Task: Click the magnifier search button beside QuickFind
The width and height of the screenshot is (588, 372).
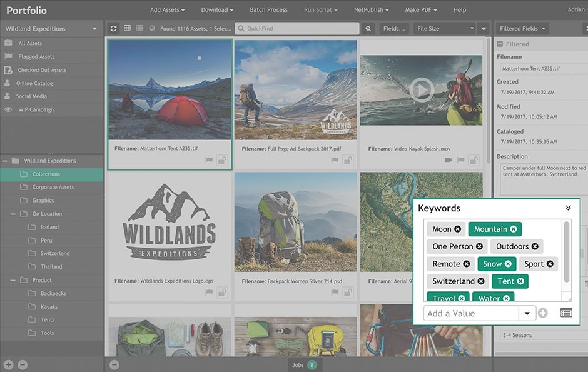Action: pyautogui.click(x=369, y=29)
